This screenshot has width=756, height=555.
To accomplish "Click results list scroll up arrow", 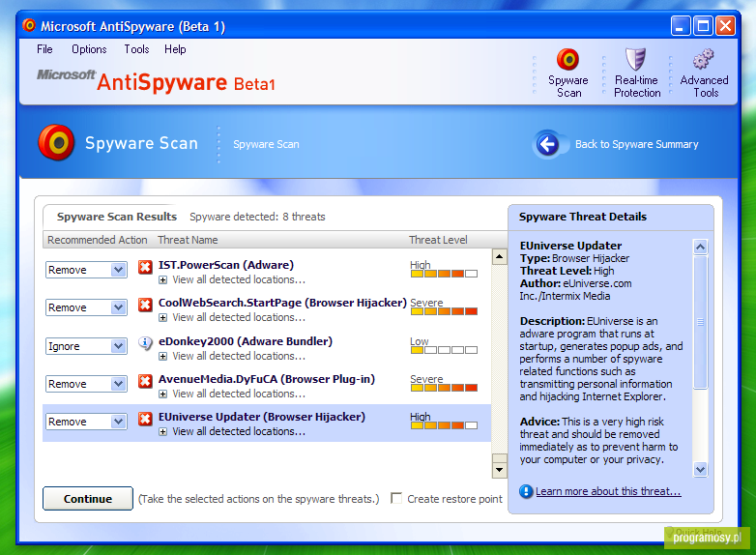I will (499, 256).
